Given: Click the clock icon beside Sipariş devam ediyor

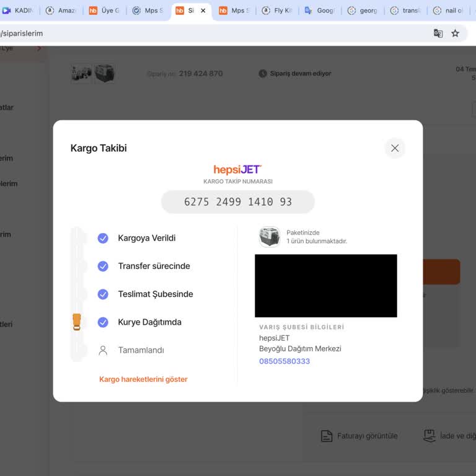Looking at the screenshot, I should point(263,74).
